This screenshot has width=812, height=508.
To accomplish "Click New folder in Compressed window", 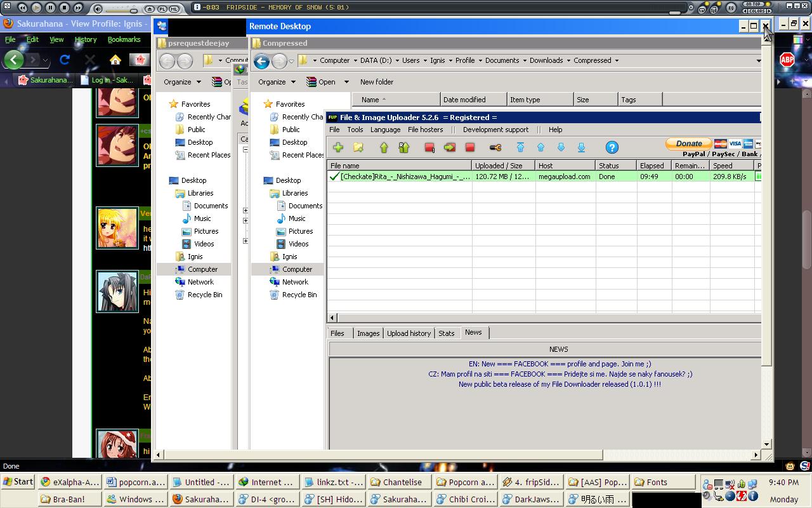I will pyautogui.click(x=377, y=82).
